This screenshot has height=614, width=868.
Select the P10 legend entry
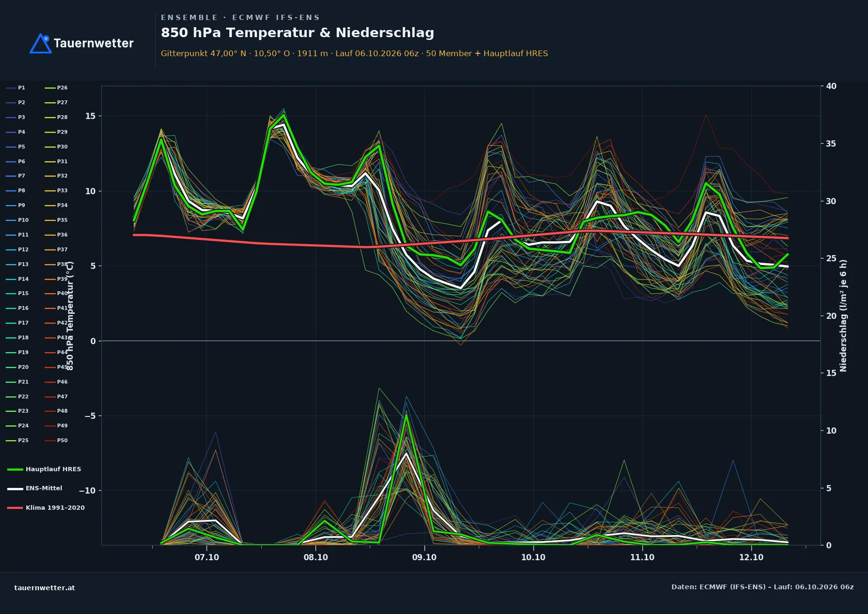17,220
